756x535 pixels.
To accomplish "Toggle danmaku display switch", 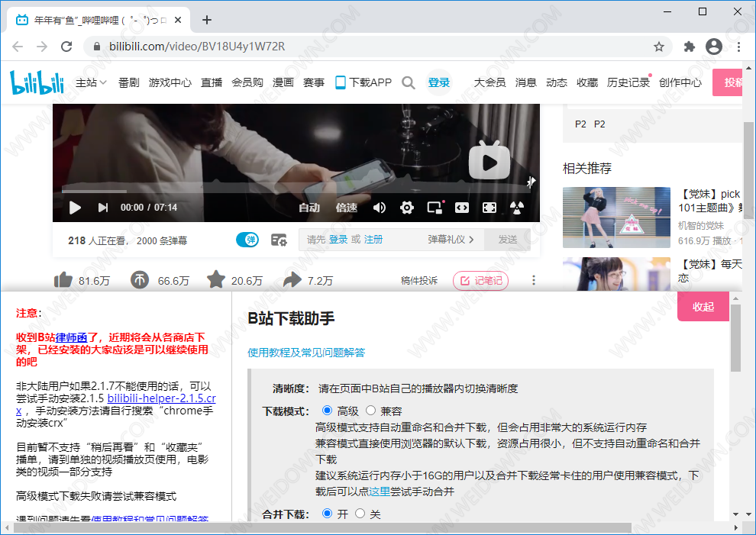I will [247, 240].
